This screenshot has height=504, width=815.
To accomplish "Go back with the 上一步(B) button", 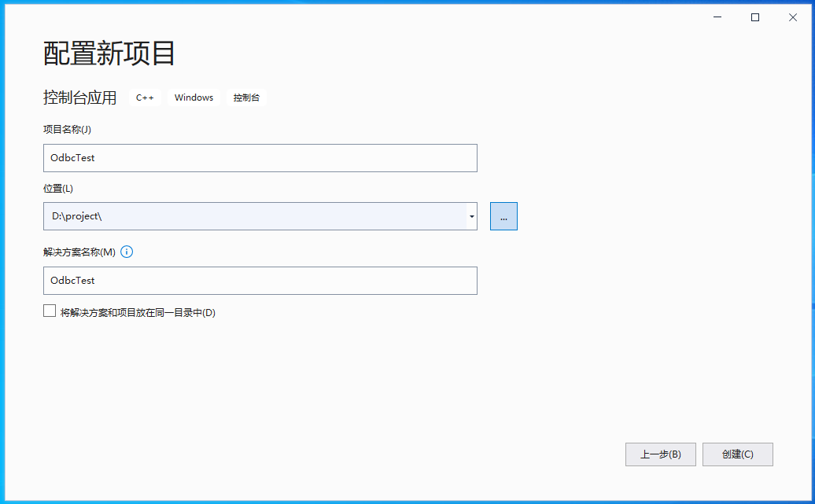I will 660,454.
